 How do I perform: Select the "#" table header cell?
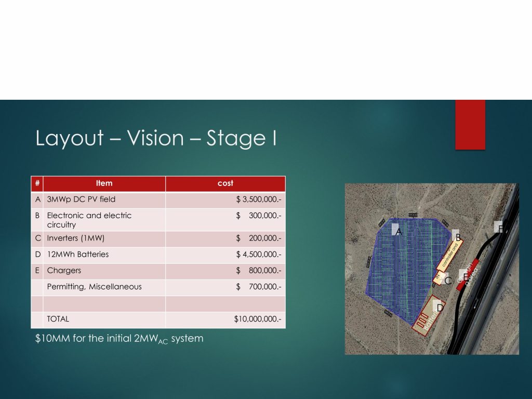37,183
